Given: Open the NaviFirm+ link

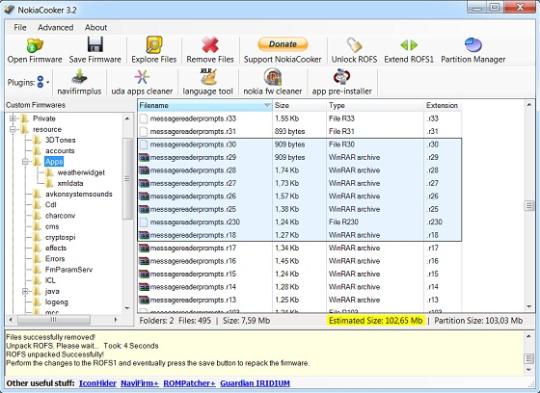Looking at the screenshot, I should click(139, 383).
